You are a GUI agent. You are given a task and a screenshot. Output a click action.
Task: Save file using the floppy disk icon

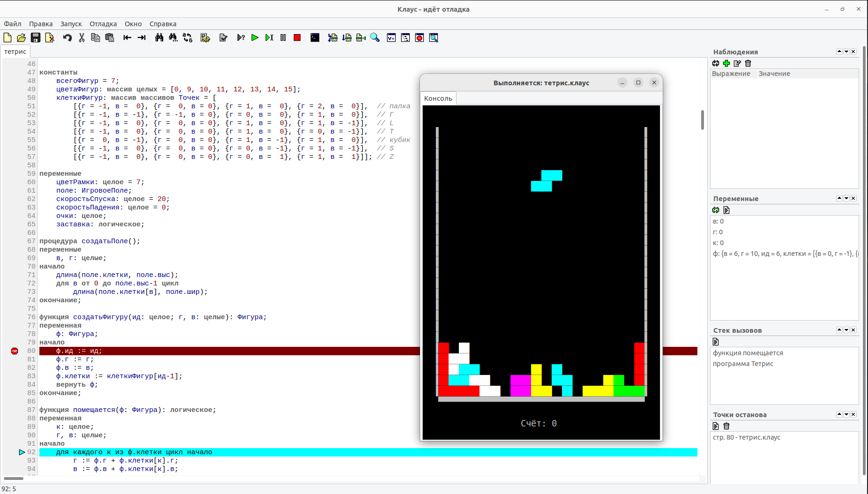tap(36, 38)
